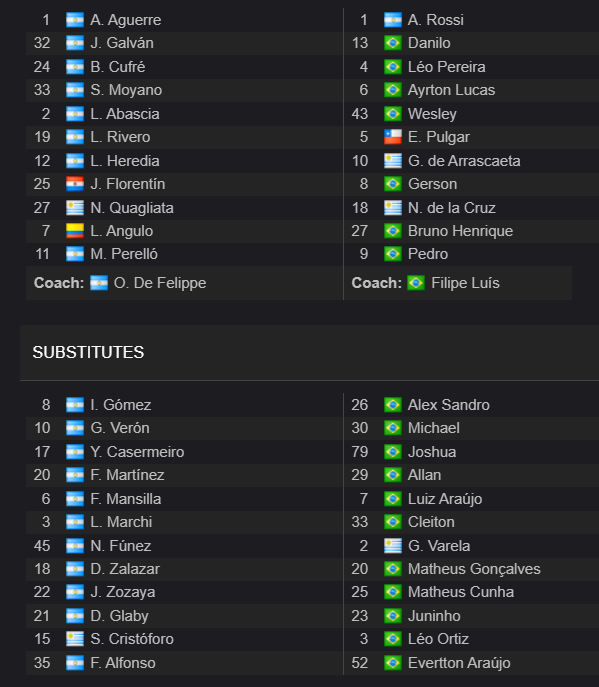599x687 pixels.
Task: Click Argentina flag next to A. Rossi
Action: point(393,20)
